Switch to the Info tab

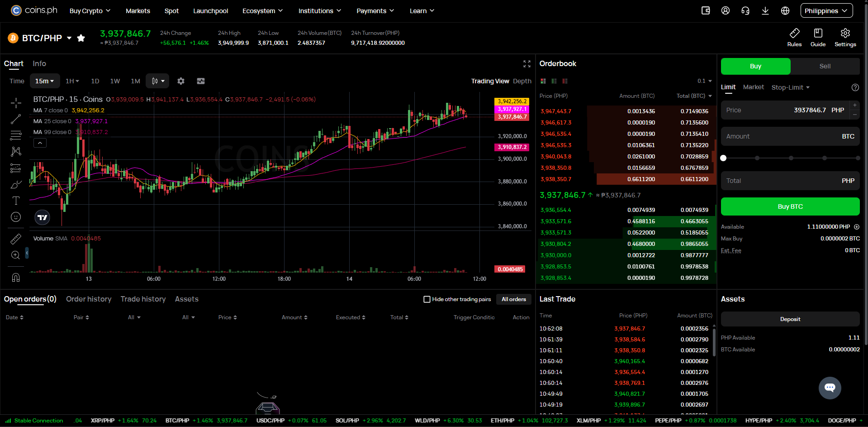[39, 64]
